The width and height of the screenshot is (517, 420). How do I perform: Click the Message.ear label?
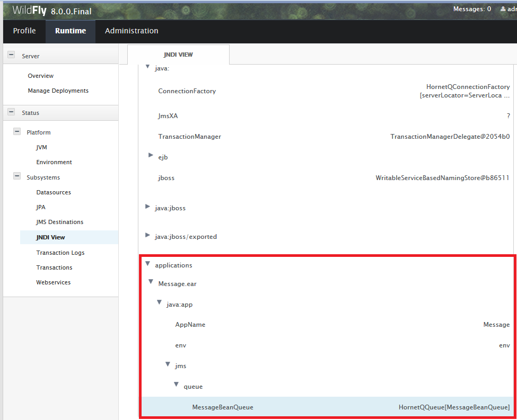tap(178, 284)
